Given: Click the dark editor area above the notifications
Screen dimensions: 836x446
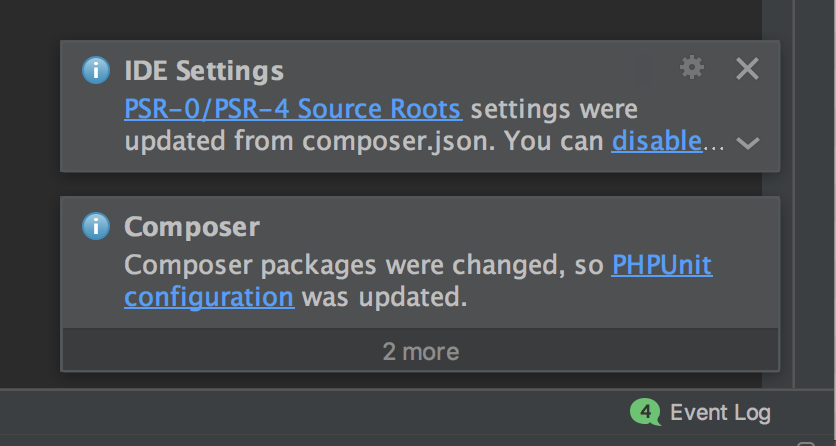Looking at the screenshot, I should point(400,18).
